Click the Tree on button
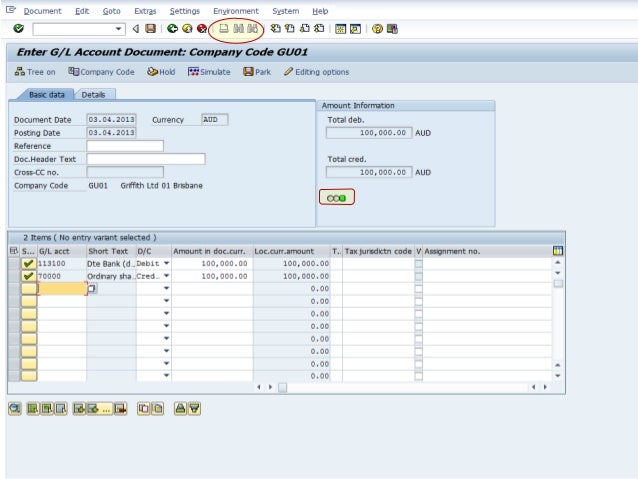This screenshot has height=479, width=638. (35, 72)
